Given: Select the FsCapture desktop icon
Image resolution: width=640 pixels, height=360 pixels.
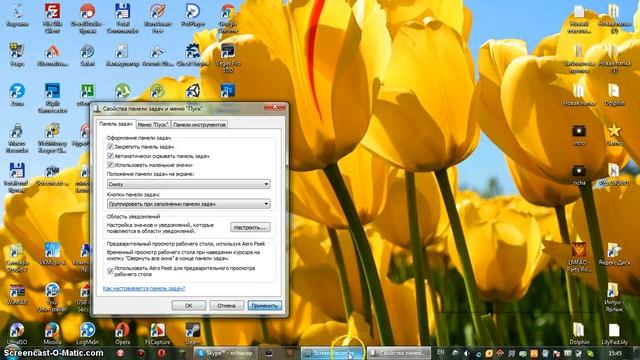Looking at the screenshot, I should click(158, 333).
